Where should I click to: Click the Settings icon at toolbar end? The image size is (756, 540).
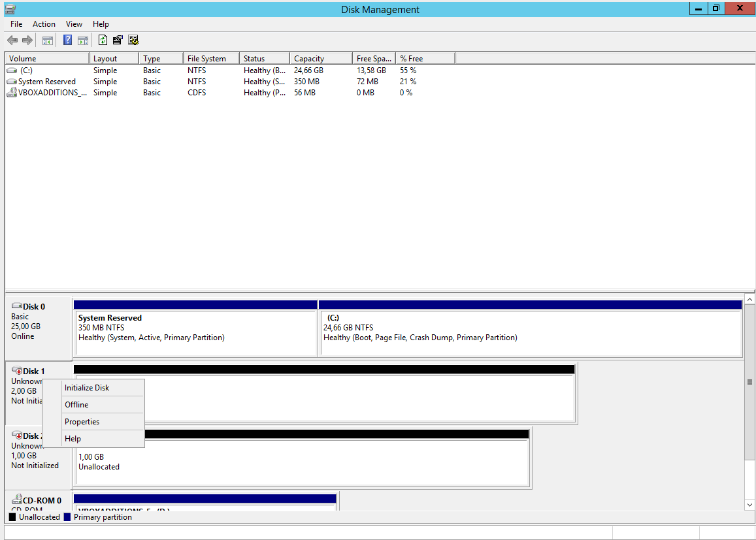click(133, 40)
